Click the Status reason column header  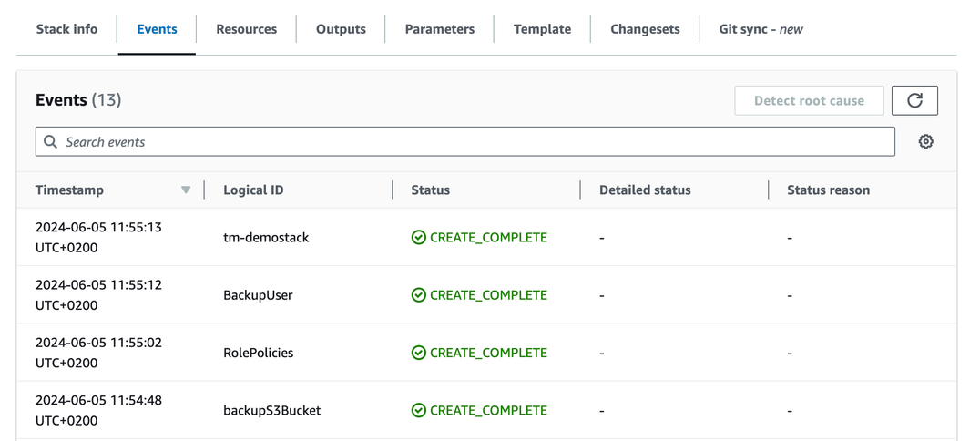click(828, 190)
